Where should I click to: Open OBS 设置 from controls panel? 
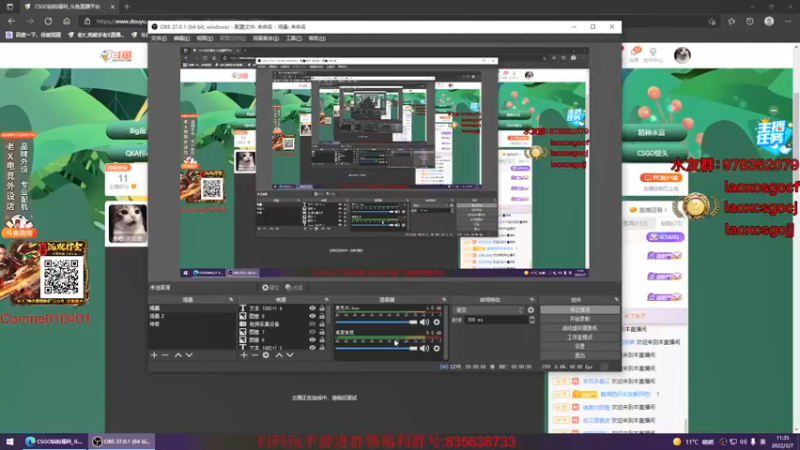[x=580, y=346]
